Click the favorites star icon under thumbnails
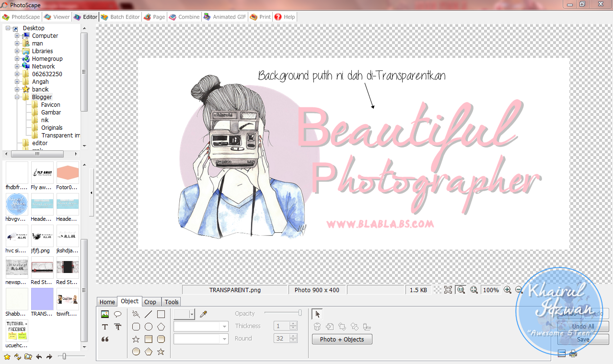613x364 pixels. (7, 356)
